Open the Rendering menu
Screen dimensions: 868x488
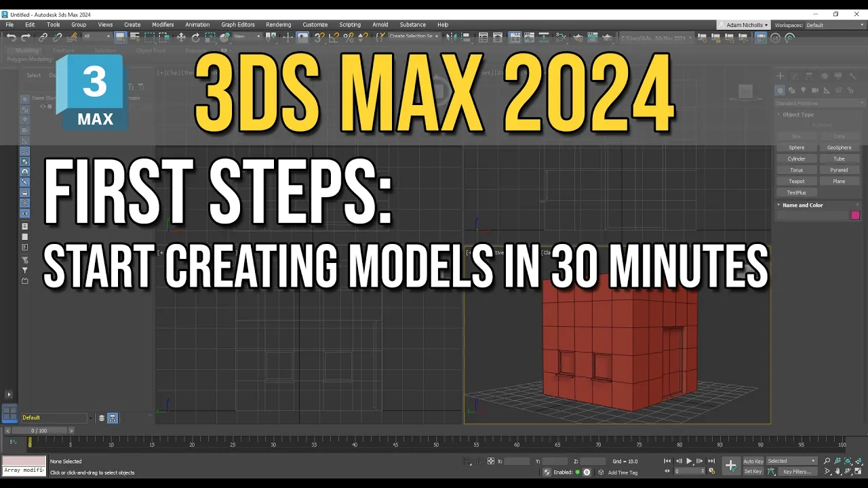click(279, 25)
